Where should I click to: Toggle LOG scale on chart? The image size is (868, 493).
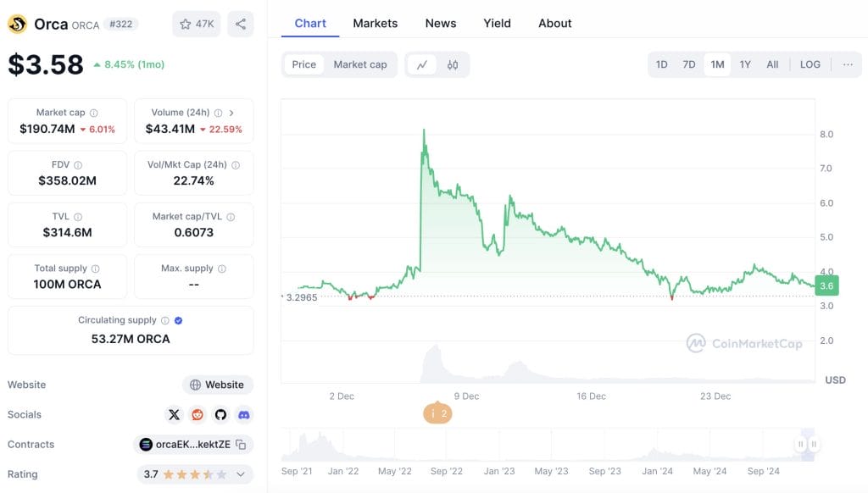810,64
